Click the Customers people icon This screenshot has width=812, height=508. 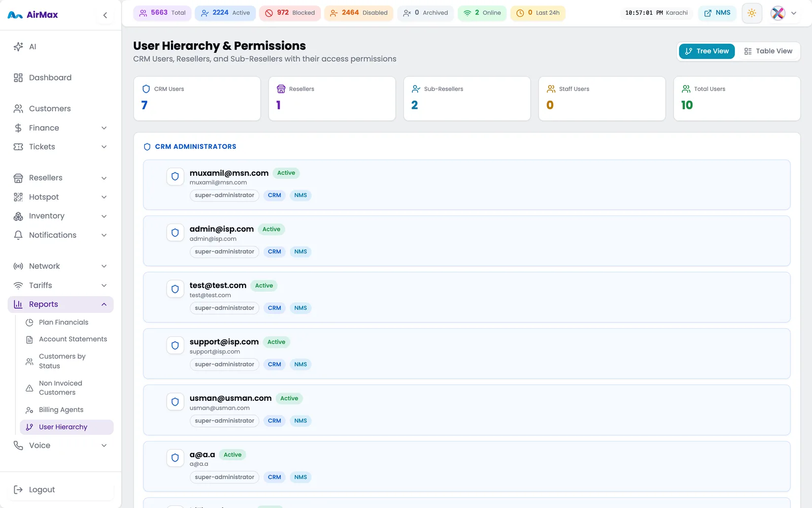(18, 109)
